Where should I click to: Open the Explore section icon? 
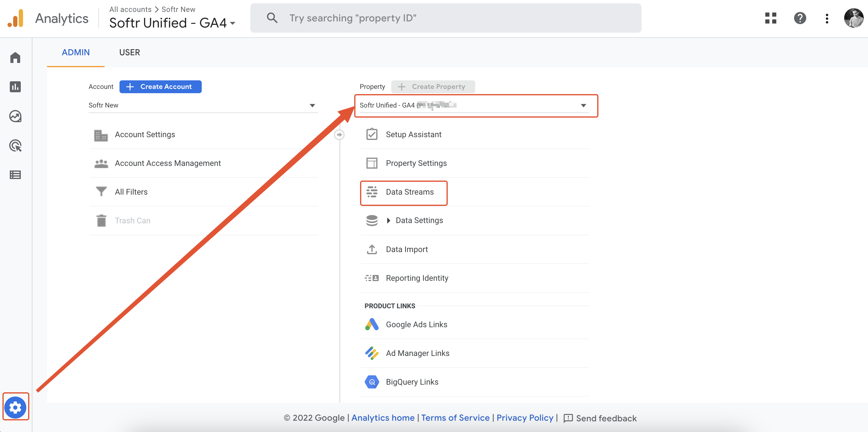pyautogui.click(x=16, y=116)
